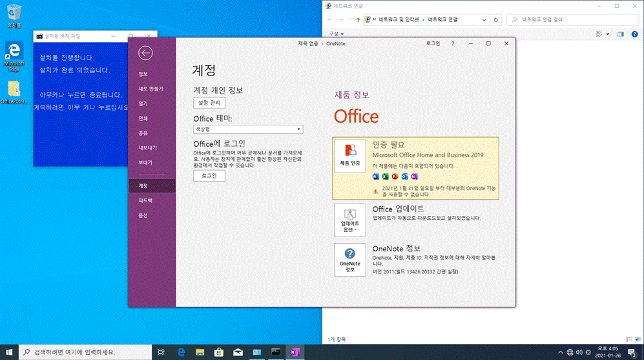Switch to details view in network window status bar

click(629, 339)
